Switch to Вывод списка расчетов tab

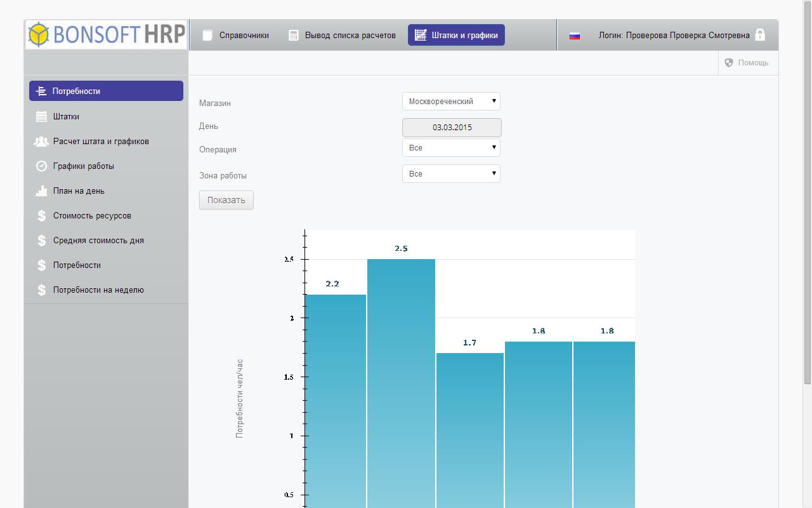342,36
